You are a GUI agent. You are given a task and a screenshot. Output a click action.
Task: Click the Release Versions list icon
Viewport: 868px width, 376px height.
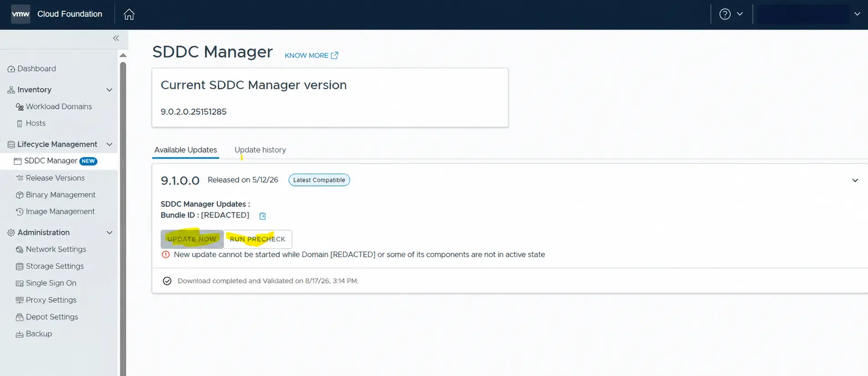(20, 178)
